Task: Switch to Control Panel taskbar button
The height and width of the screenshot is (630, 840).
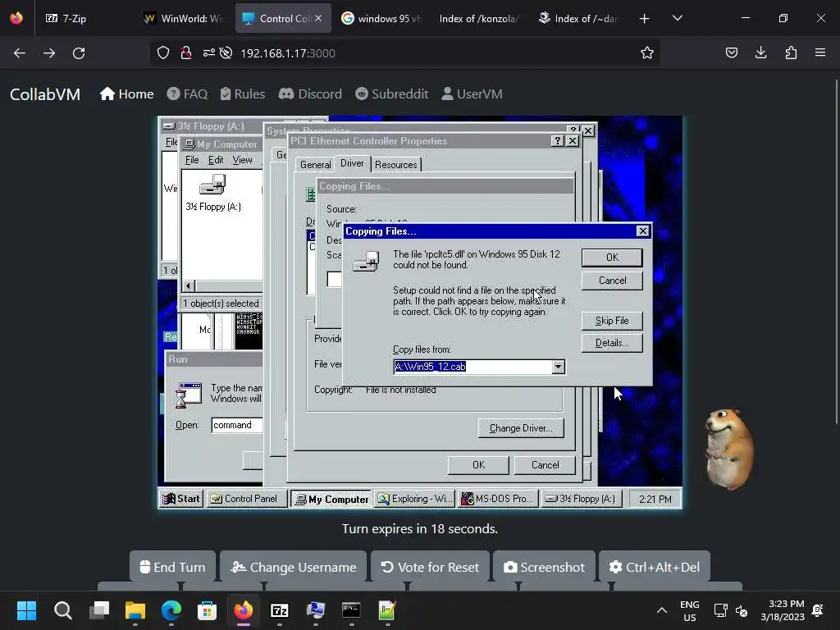Action: [x=245, y=499]
